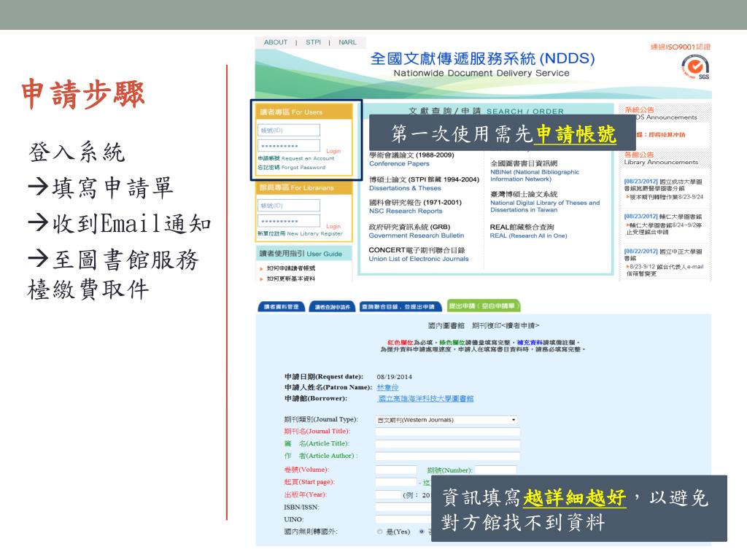The height and width of the screenshot is (560, 747).
Task: Open the 如何更新基本資料 guide entry
Action: coord(290,279)
